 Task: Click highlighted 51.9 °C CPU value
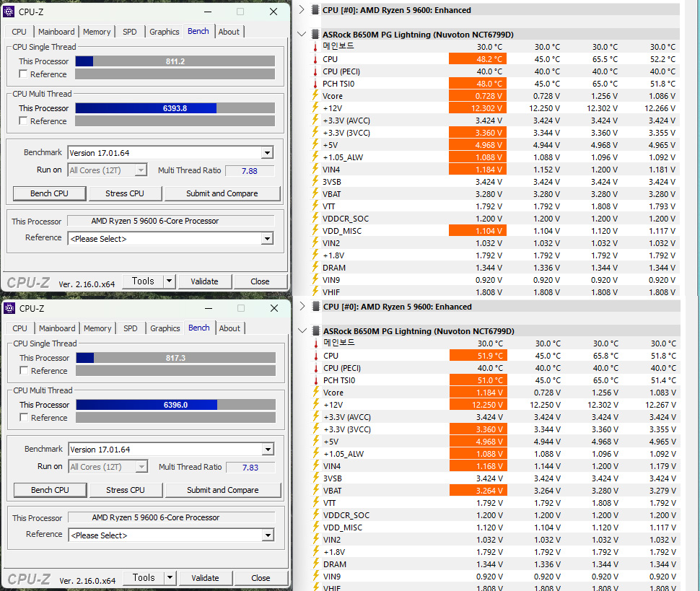click(478, 356)
